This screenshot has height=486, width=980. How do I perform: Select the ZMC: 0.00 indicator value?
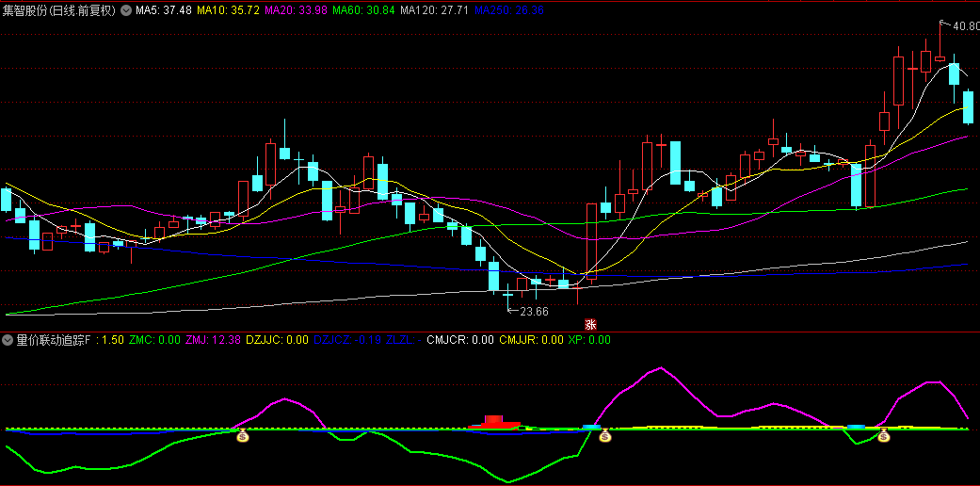(154, 340)
